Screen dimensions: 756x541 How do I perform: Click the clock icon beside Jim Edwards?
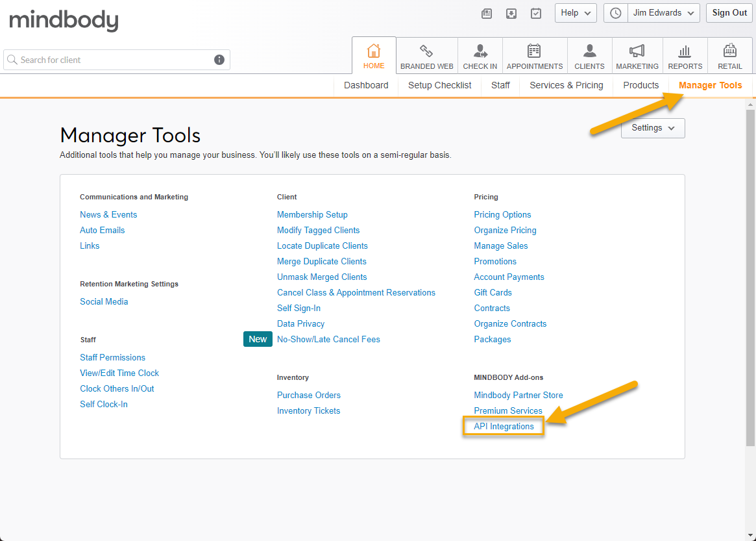[616, 13]
